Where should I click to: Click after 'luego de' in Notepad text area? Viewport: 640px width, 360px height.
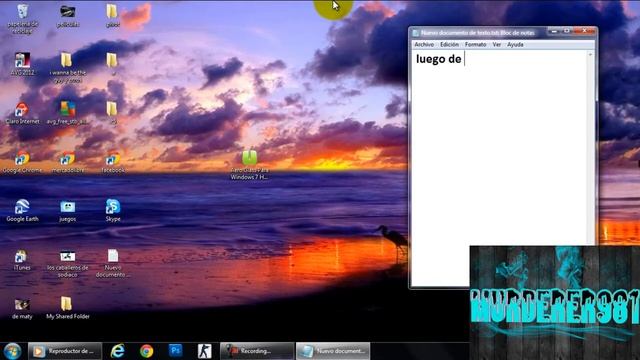(x=465, y=59)
